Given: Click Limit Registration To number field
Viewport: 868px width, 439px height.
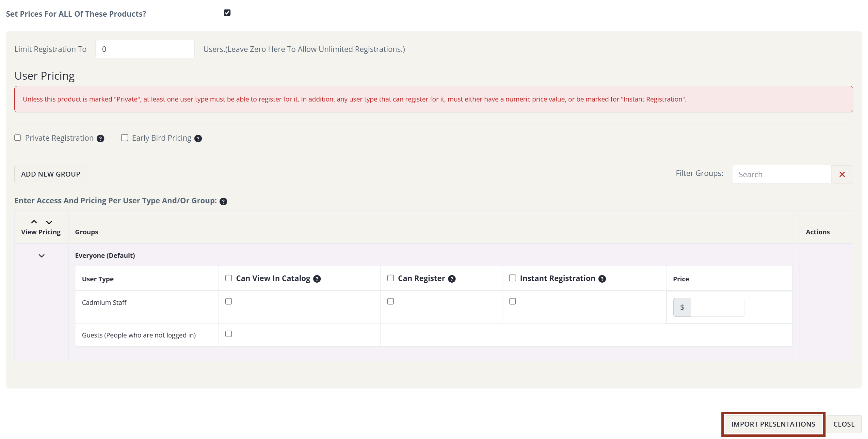Looking at the screenshot, I should click(145, 49).
